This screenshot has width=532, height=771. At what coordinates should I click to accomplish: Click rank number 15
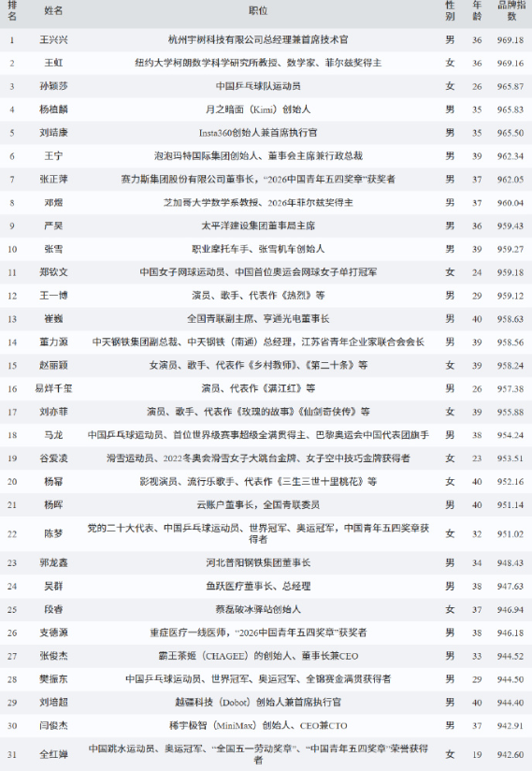12,366
